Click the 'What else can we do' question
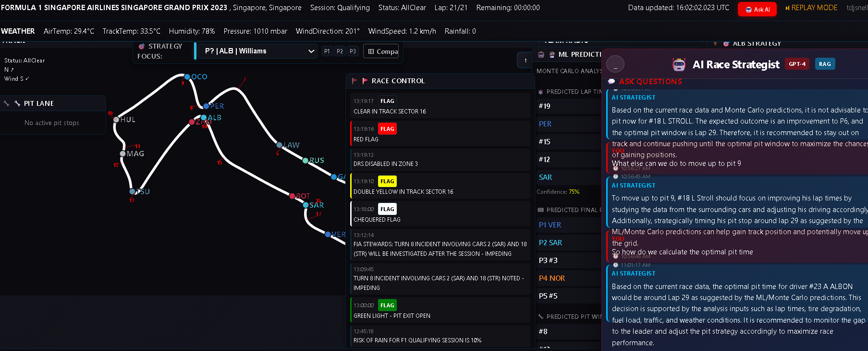Image resolution: width=868 pixels, height=351 pixels. tap(676, 163)
